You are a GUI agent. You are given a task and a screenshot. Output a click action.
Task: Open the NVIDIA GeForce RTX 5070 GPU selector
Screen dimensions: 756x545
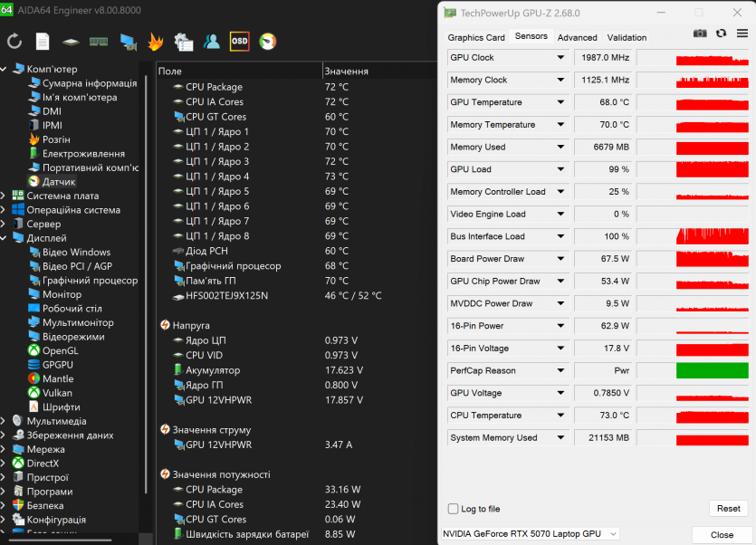(530, 534)
